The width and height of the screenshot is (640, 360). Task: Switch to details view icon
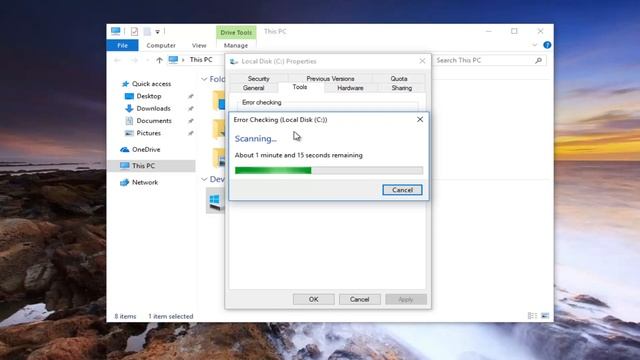(532, 316)
